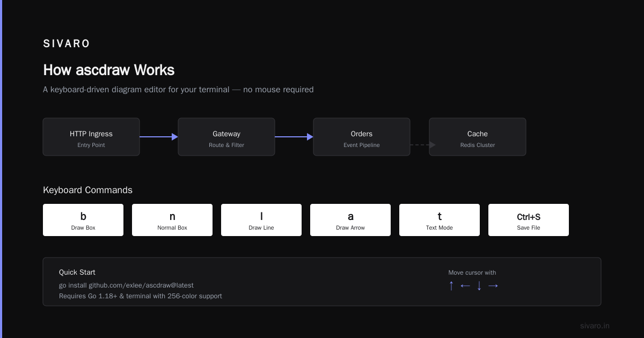Image resolution: width=644 pixels, height=338 pixels.
Task: Click the up arrow cursor key icon
Action: [x=451, y=286]
